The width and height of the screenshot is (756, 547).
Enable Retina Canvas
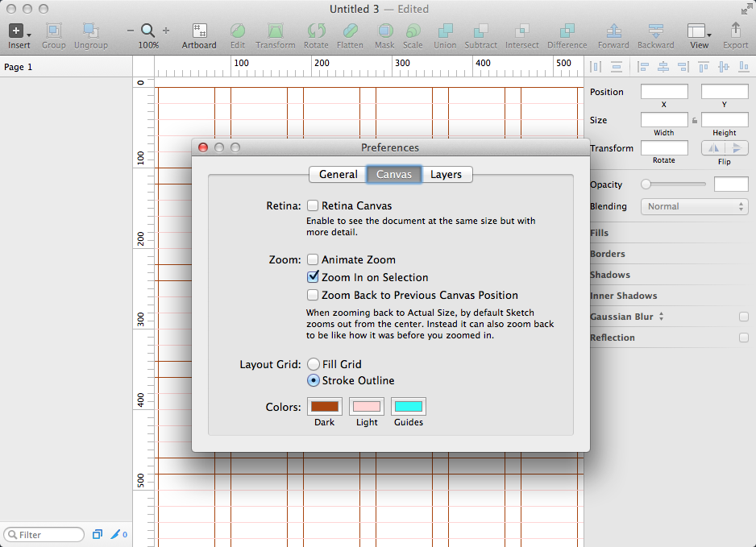tap(312, 205)
